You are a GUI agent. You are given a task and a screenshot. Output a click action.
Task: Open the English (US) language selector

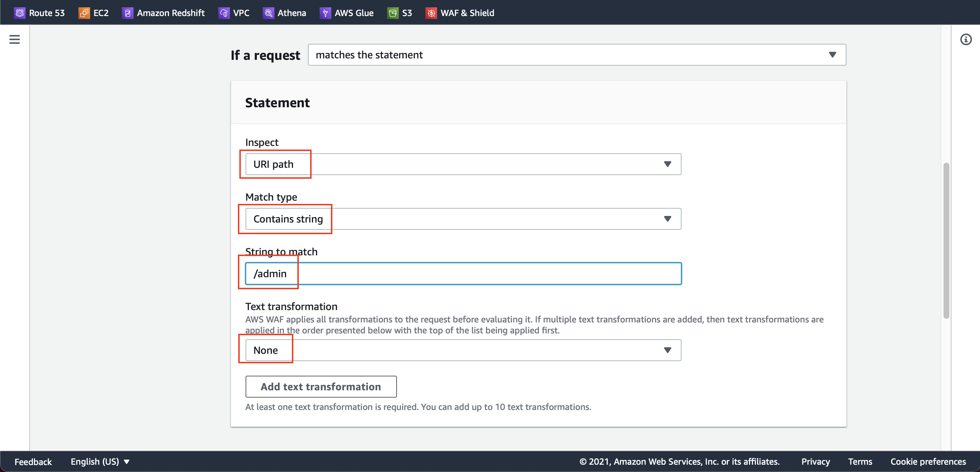(x=100, y=461)
